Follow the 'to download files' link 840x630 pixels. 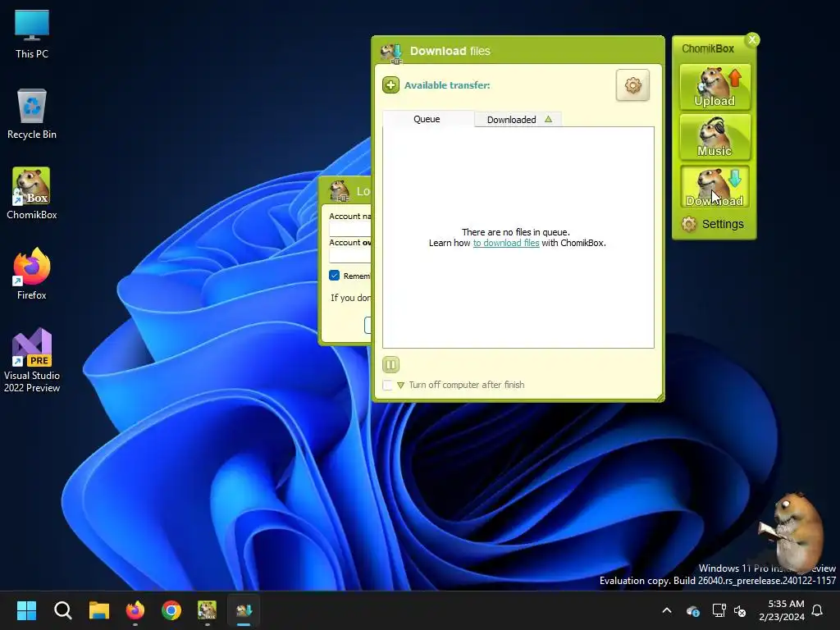point(505,243)
